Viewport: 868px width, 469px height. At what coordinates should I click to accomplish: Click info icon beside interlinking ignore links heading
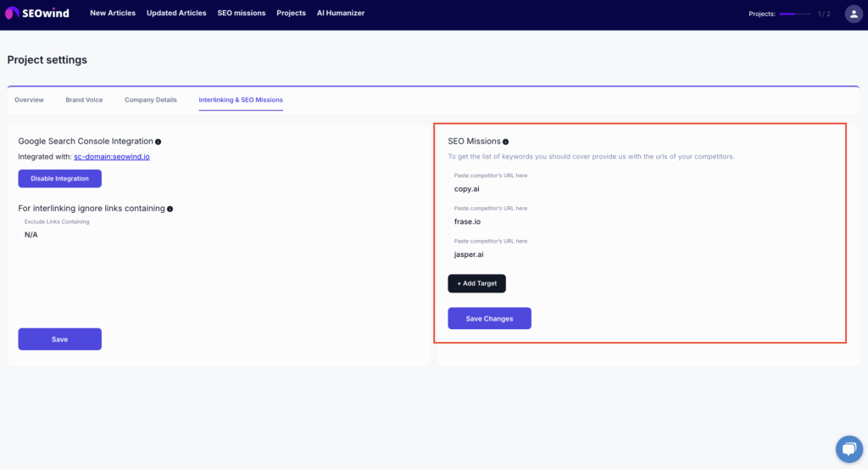point(170,209)
